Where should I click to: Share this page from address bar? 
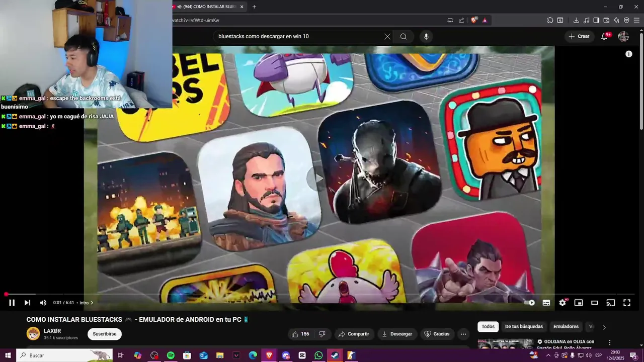[462, 20]
